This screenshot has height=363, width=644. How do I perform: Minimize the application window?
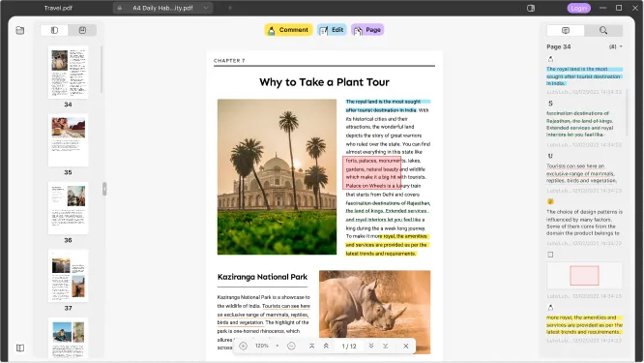603,8
